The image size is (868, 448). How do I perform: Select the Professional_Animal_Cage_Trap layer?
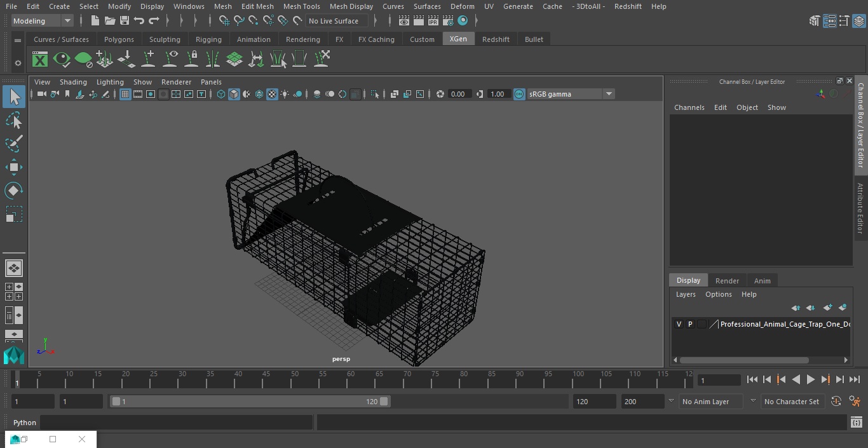click(x=785, y=324)
